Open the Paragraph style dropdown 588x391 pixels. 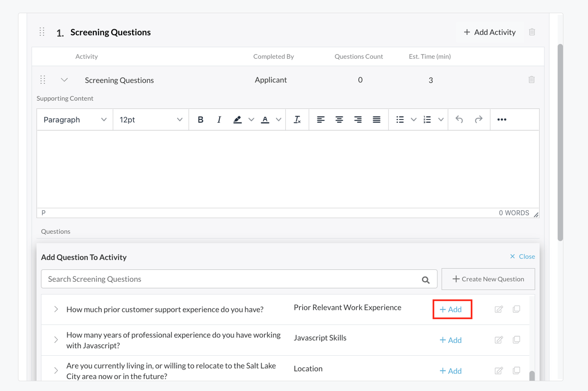[x=74, y=119]
